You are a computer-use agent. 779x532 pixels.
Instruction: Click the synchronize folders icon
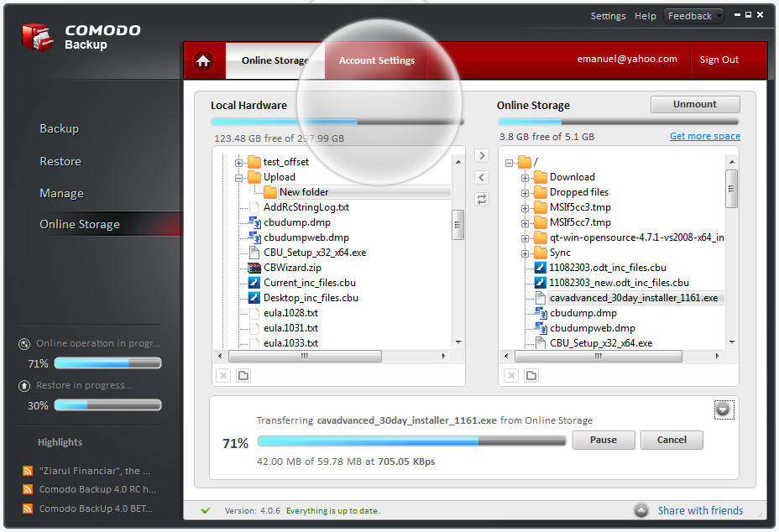[481, 199]
